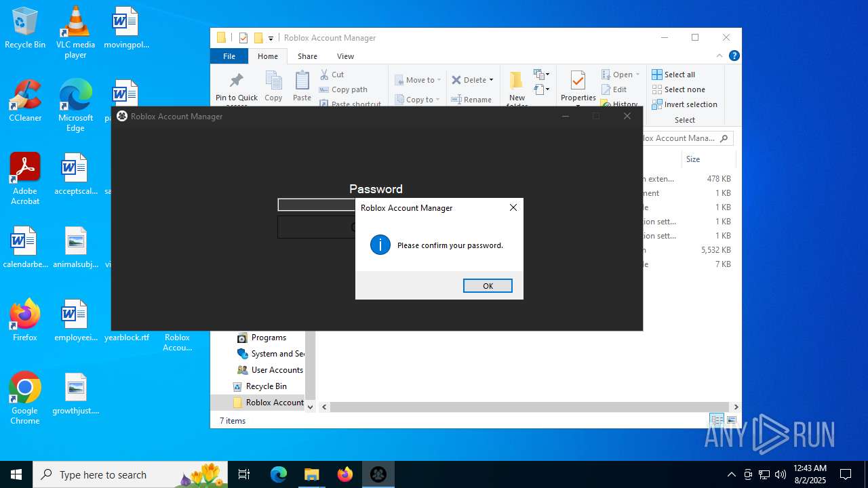Click the Password input field
This screenshot has height=488, width=868.
point(317,205)
